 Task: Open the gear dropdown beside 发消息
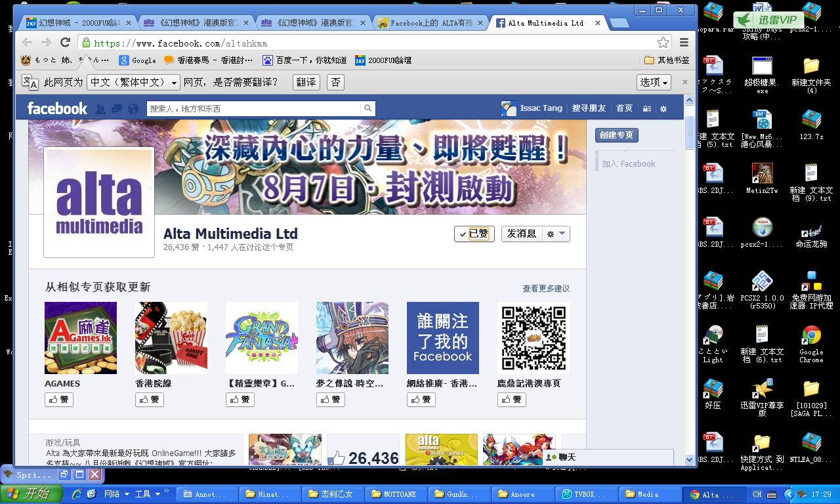click(x=556, y=234)
